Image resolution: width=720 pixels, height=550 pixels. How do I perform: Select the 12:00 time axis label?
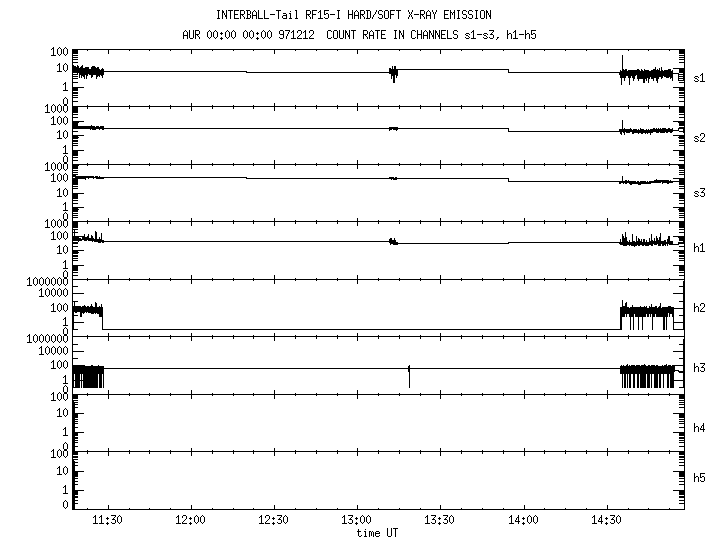point(190,521)
